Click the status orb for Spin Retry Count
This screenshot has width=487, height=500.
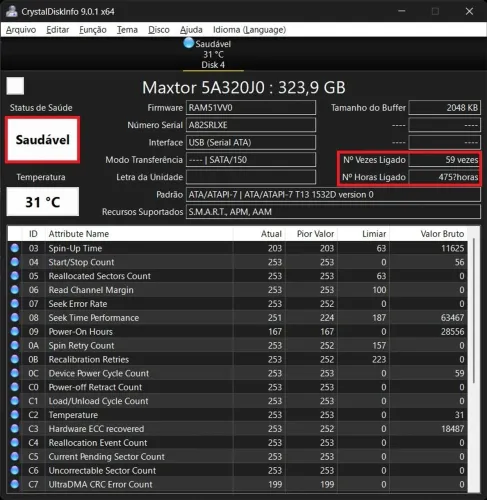tap(15, 345)
